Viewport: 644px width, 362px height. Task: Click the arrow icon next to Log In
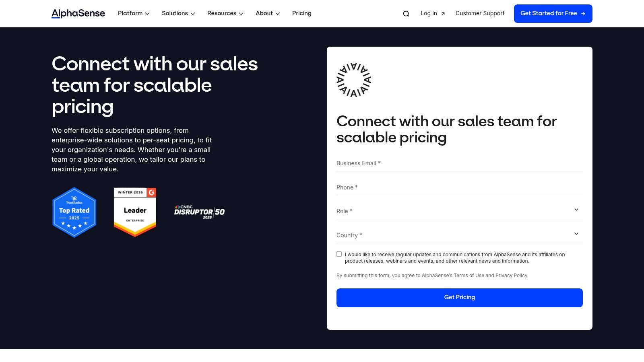[443, 13]
